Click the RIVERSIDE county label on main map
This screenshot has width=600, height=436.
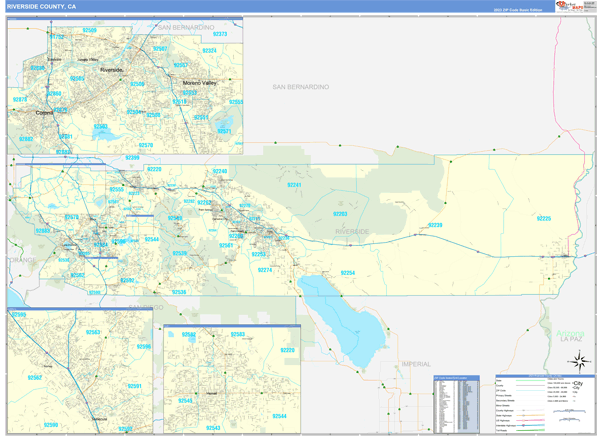352,231
